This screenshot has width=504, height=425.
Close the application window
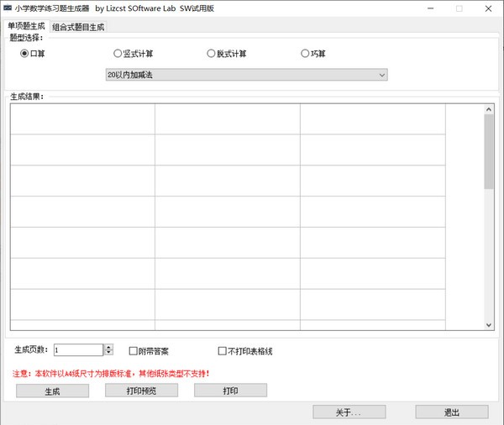coord(488,8)
